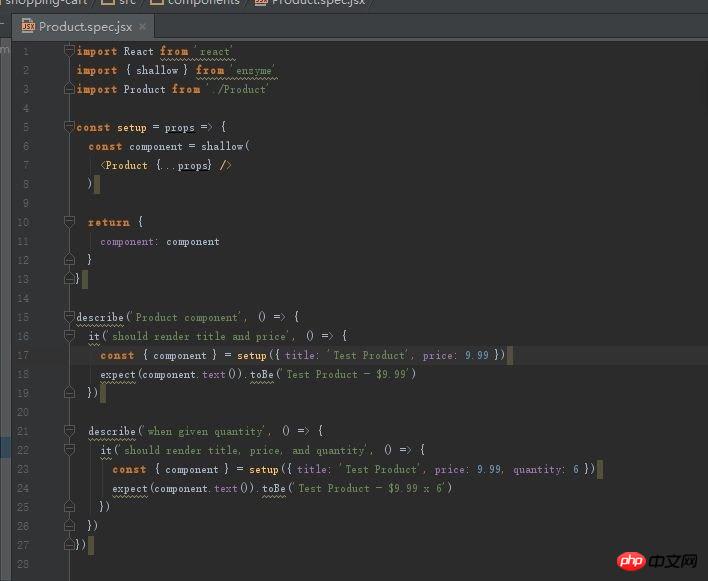
Task: Click fold end marker at line 25
Action: [69, 507]
